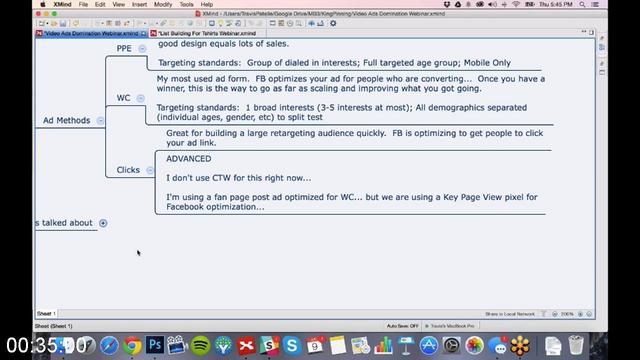Open Keynote from the Dock
640x360 pixels.
(x=406, y=346)
